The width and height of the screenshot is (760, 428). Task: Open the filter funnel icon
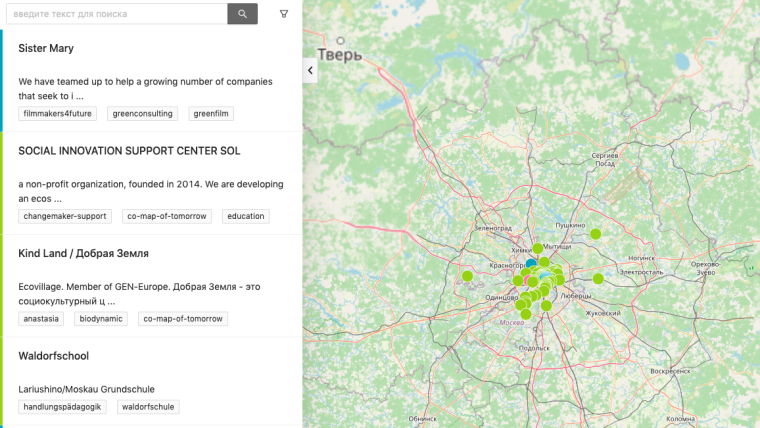pos(284,14)
